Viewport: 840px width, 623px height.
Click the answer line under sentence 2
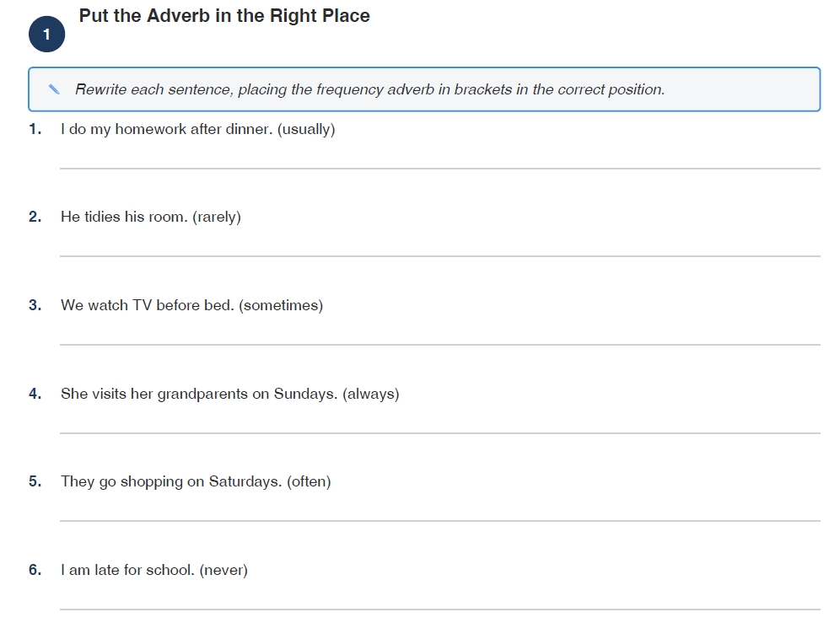click(x=440, y=256)
